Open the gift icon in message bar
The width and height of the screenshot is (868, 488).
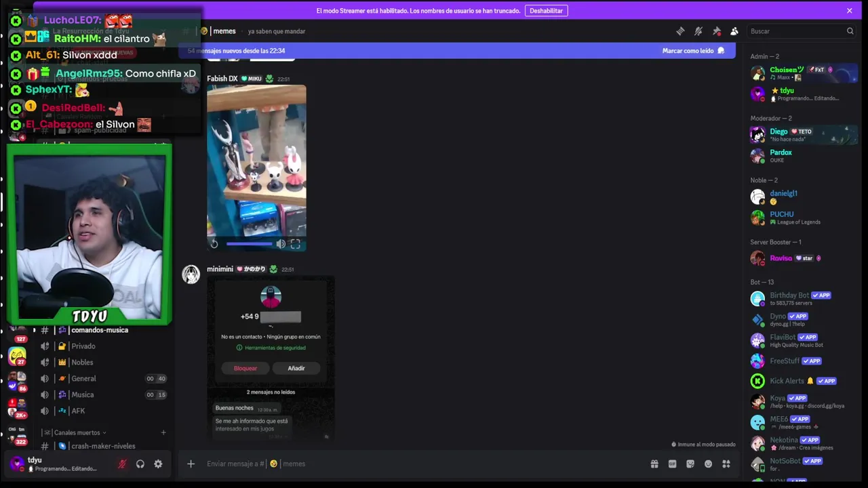(x=654, y=464)
